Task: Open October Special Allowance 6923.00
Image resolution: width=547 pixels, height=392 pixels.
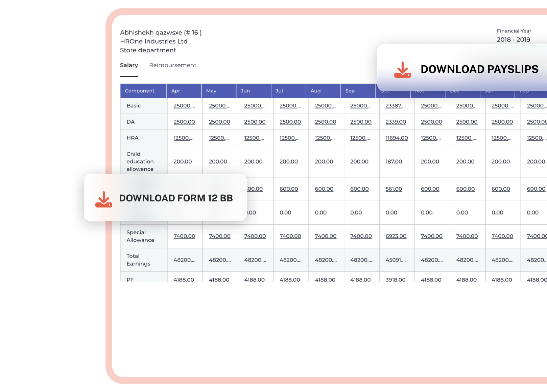Action: pyautogui.click(x=396, y=236)
